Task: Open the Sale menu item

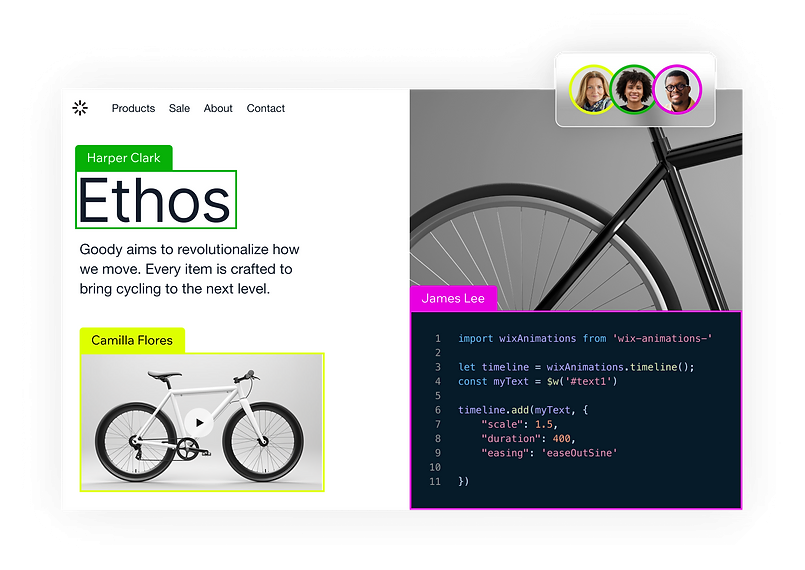Action: tap(179, 108)
